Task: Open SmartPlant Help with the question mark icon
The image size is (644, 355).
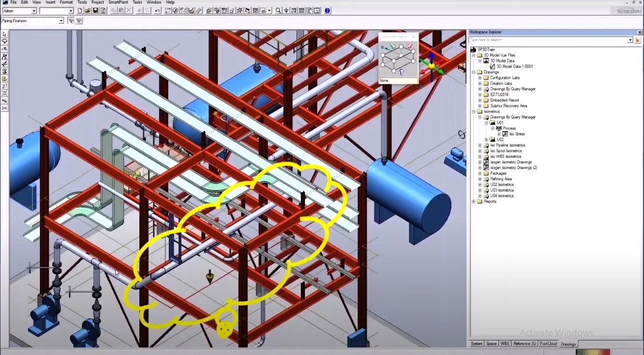Action: [x=327, y=10]
